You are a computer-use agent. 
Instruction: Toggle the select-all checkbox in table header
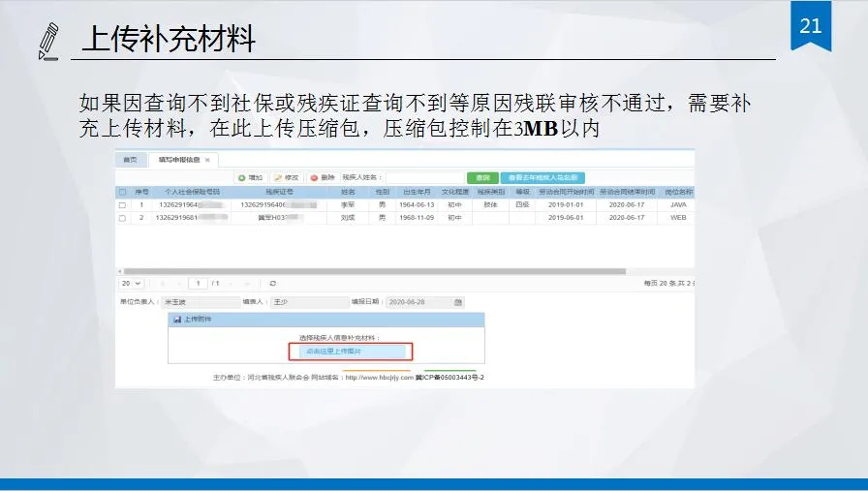(x=122, y=192)
